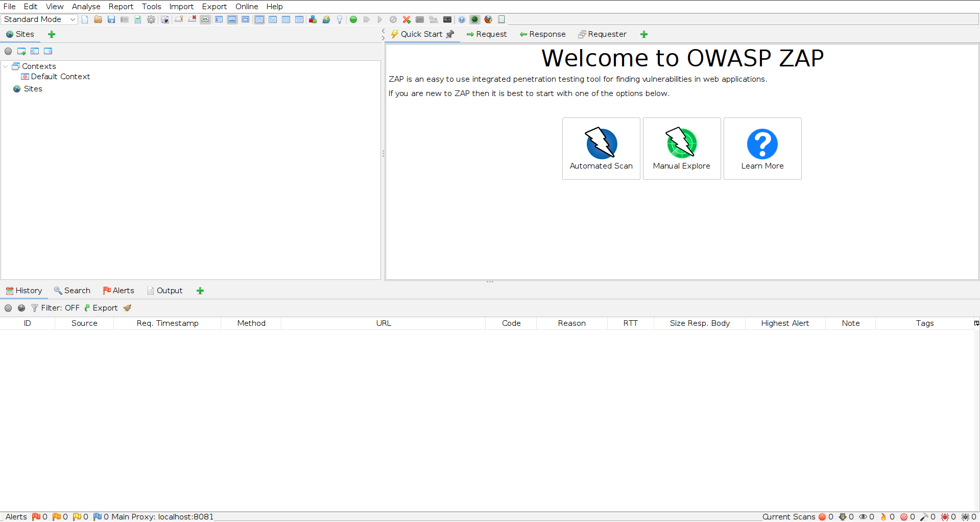Screen dimensions: 980x522
Task: Open Session via the folder icon
Action: coord(98,19)
